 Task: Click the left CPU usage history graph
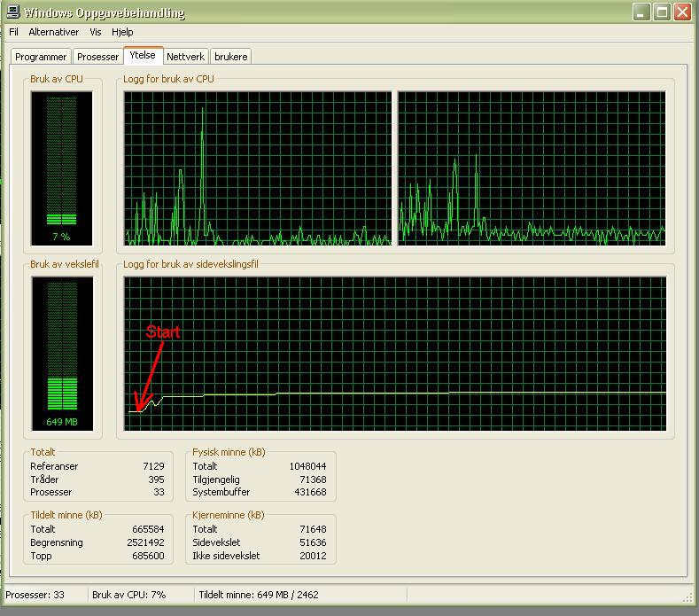coord(257,168)
